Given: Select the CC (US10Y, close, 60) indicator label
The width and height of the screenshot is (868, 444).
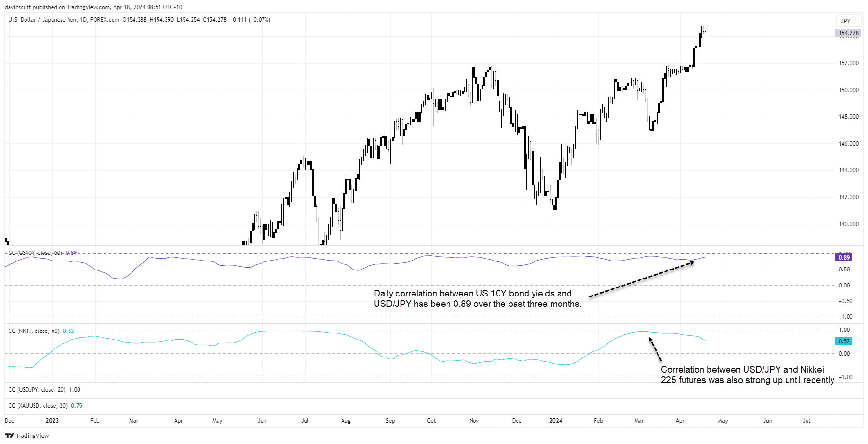Looking at the screenshot, I should (35, 253).
